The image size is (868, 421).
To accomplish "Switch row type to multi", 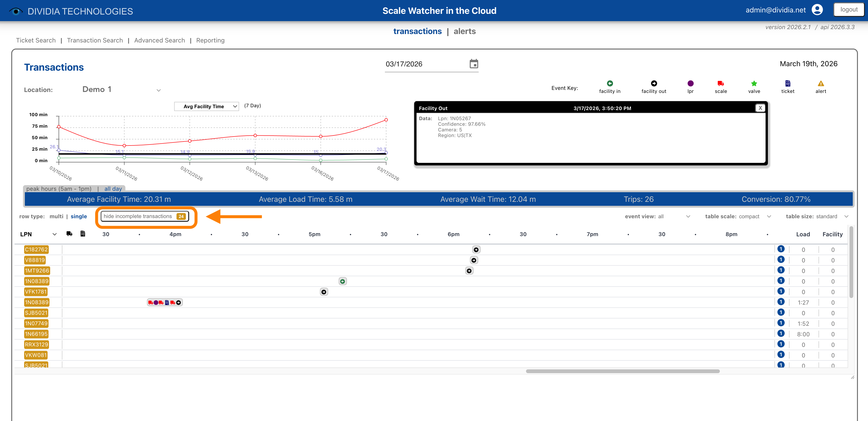I will point(56,216).
